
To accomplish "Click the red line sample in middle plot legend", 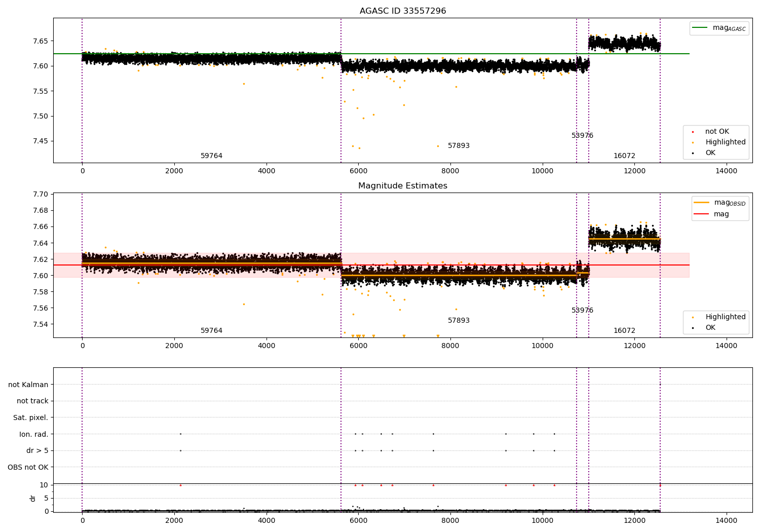I will tap(701, 214).
